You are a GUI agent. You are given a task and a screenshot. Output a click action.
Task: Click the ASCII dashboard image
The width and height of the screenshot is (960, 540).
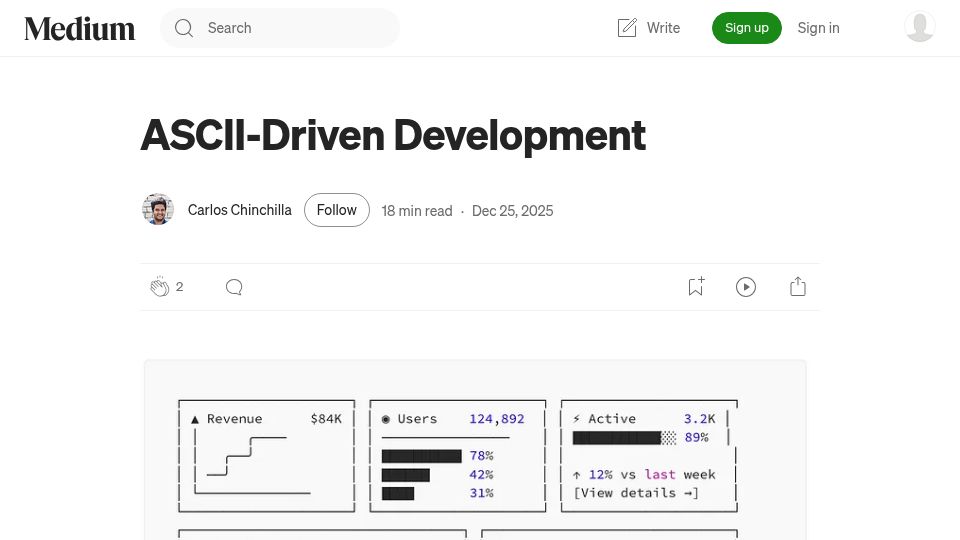click(475, 450)
